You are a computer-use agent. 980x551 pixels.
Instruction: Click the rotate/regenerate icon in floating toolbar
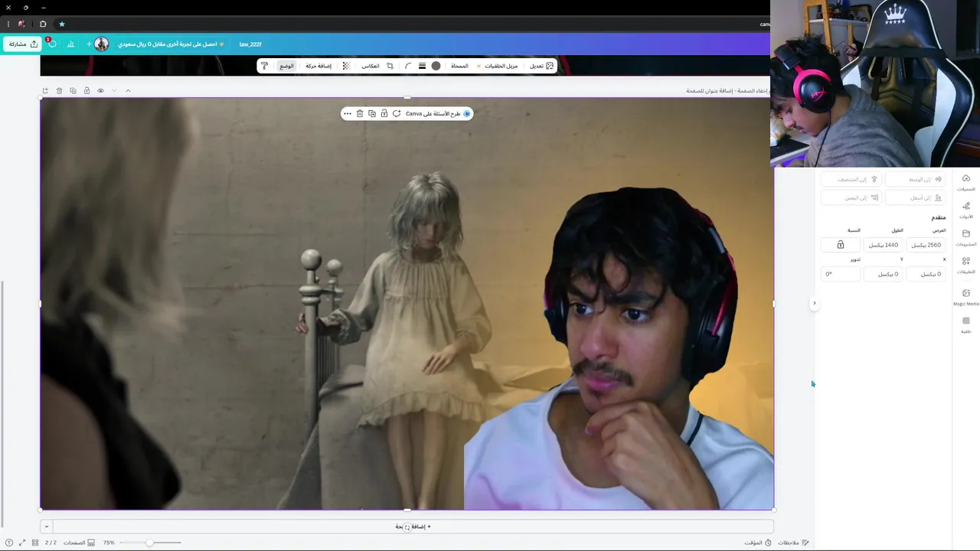tap(397, 113)
